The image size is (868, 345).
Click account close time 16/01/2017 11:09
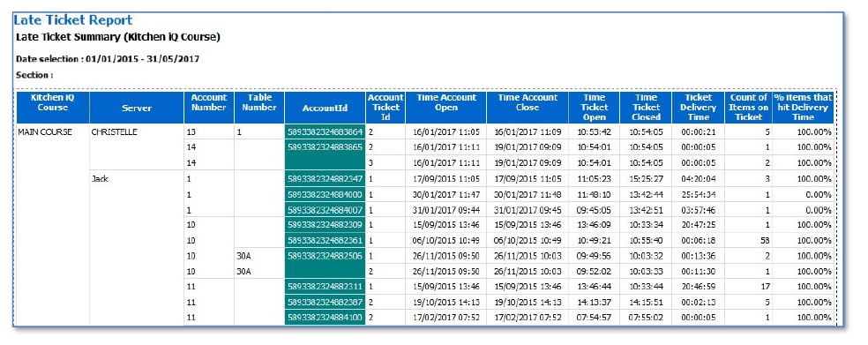pos(528,131)
